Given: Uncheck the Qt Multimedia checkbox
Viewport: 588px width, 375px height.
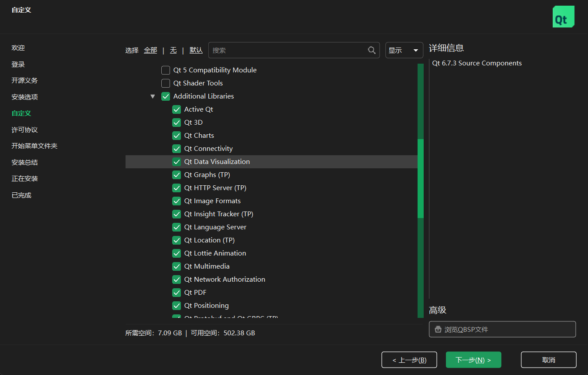Looking at the screenshot, I should [177, 266].
